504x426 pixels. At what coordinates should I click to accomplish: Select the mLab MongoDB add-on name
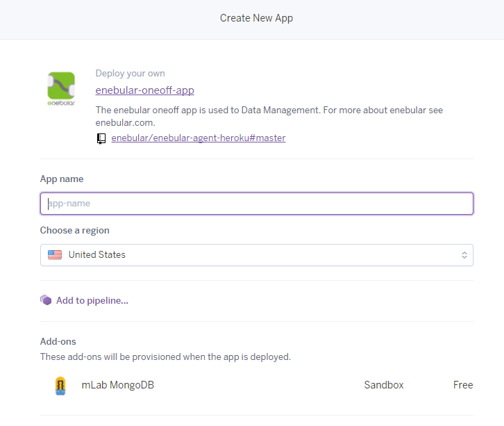coord(117,385)
